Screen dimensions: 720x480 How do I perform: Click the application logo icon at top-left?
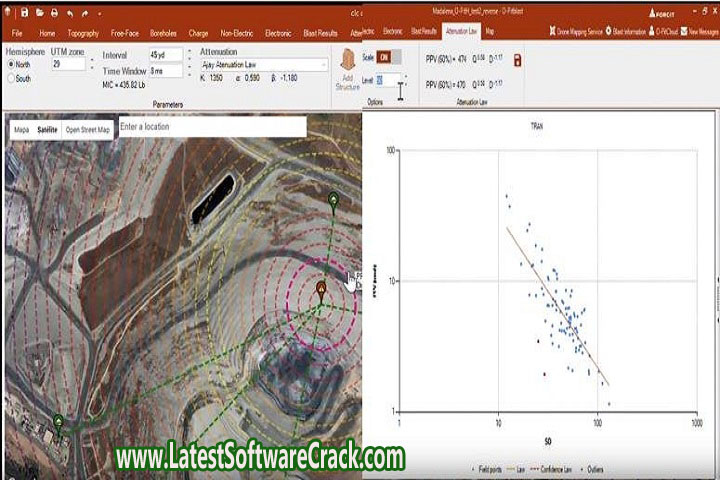tap(8, 12)
